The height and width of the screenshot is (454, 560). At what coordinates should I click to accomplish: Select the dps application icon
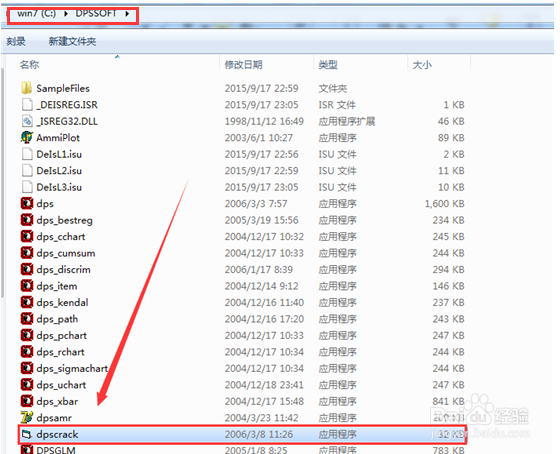click(27, 203)
